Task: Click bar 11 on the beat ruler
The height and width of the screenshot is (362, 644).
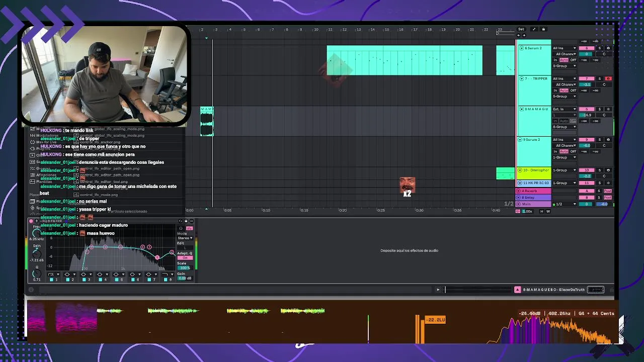Action: (x=330, y=30)
